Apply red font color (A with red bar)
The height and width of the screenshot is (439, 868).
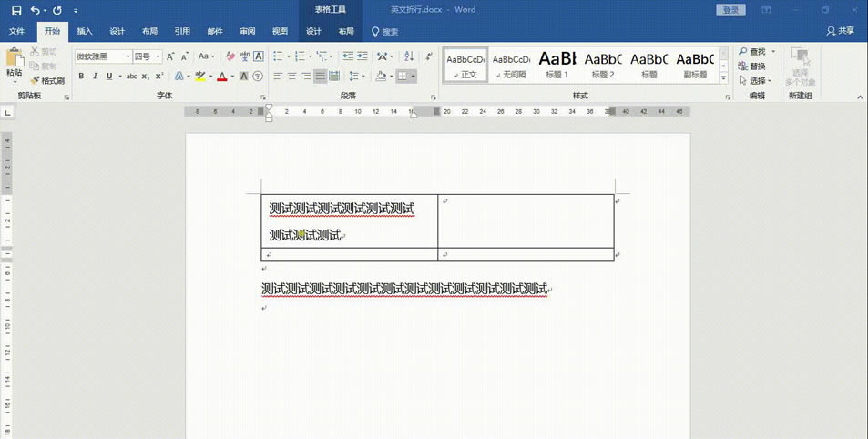point(222,76)
